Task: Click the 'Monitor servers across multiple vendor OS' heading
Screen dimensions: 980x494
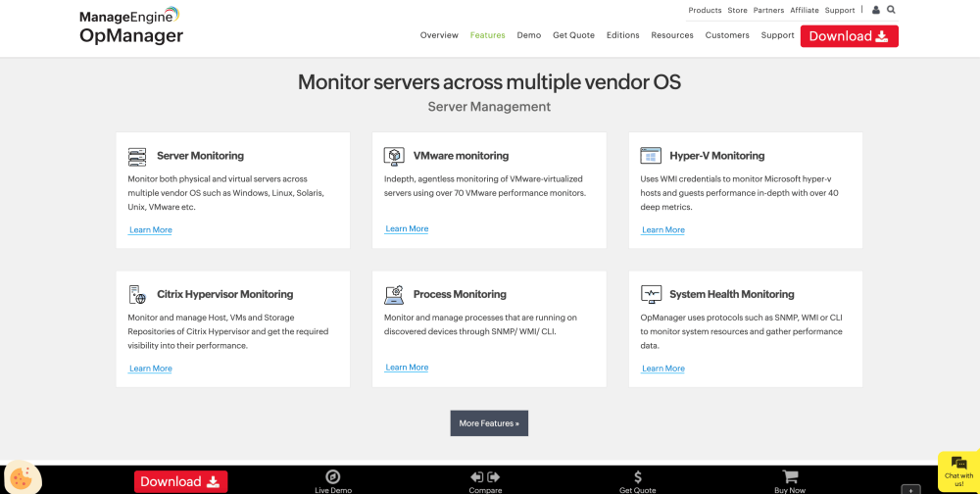Action: 489,82
